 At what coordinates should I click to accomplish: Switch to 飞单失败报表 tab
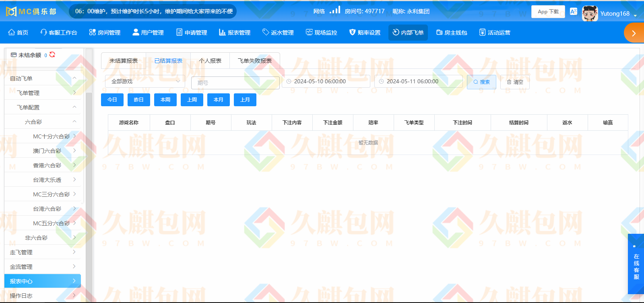click(x=254, y=61)
